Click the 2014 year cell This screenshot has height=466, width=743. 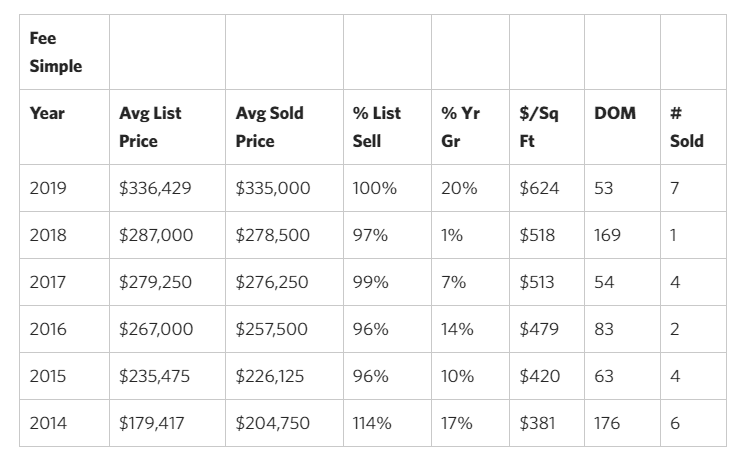pyautogui.click(x=47, y=423)
